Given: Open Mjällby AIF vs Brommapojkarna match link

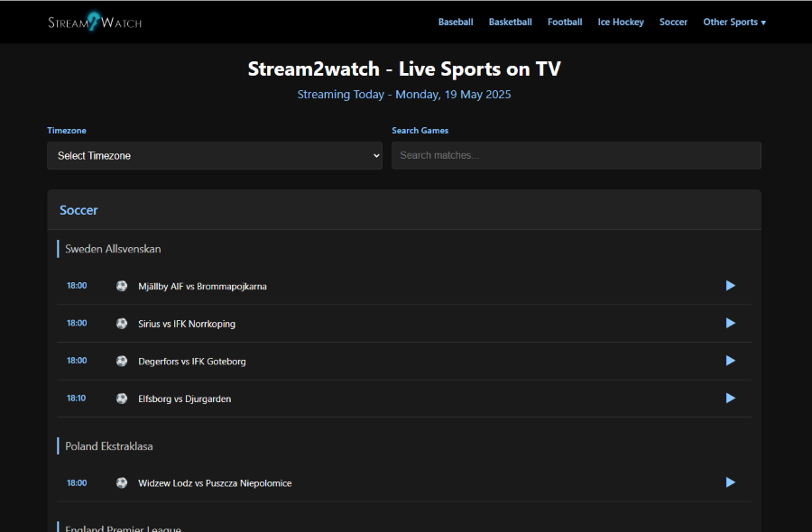Looking at the screenshot, I should 202,286.
